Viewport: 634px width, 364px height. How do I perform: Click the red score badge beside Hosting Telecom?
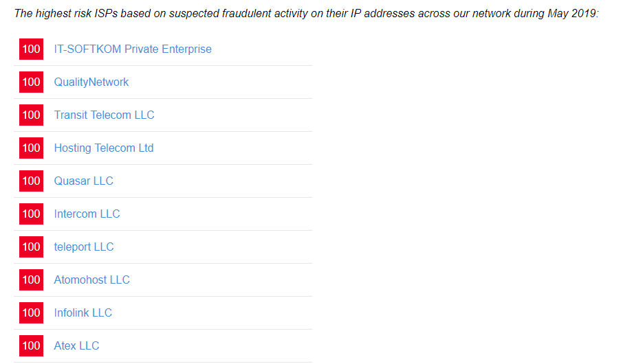pyautogui.click(x=31, y=148)
